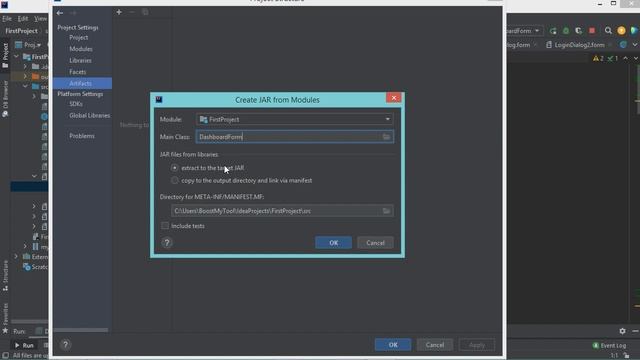This screenshot has width=640, height=360.
Task: Open Favorites side tool window
Action: (5, 318)
